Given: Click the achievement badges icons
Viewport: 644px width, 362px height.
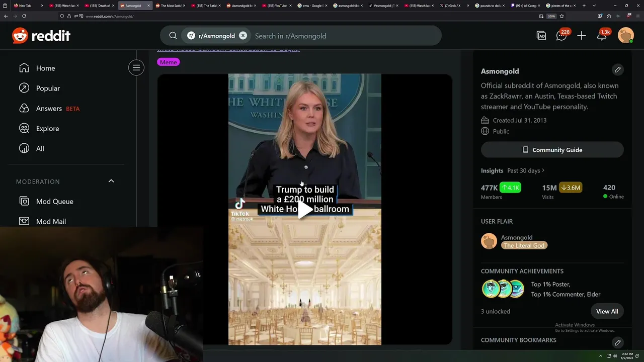Looking at the screenshot, I should (503, 289).
